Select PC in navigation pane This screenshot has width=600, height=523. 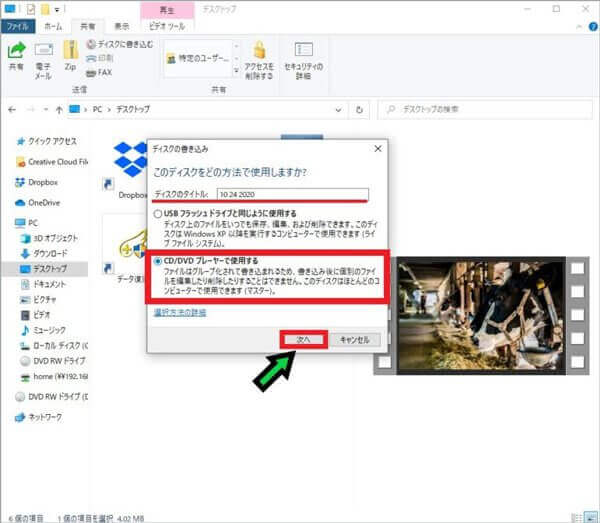[x=26, y=223]
